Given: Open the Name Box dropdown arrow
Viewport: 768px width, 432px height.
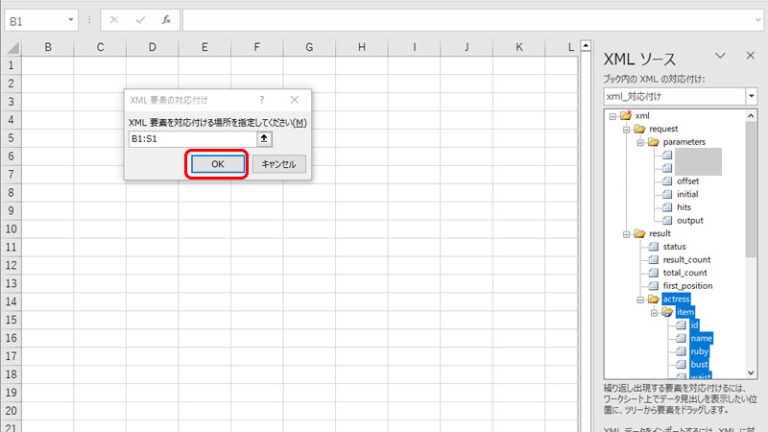Looking at the screenshot, I should (71, 19).
